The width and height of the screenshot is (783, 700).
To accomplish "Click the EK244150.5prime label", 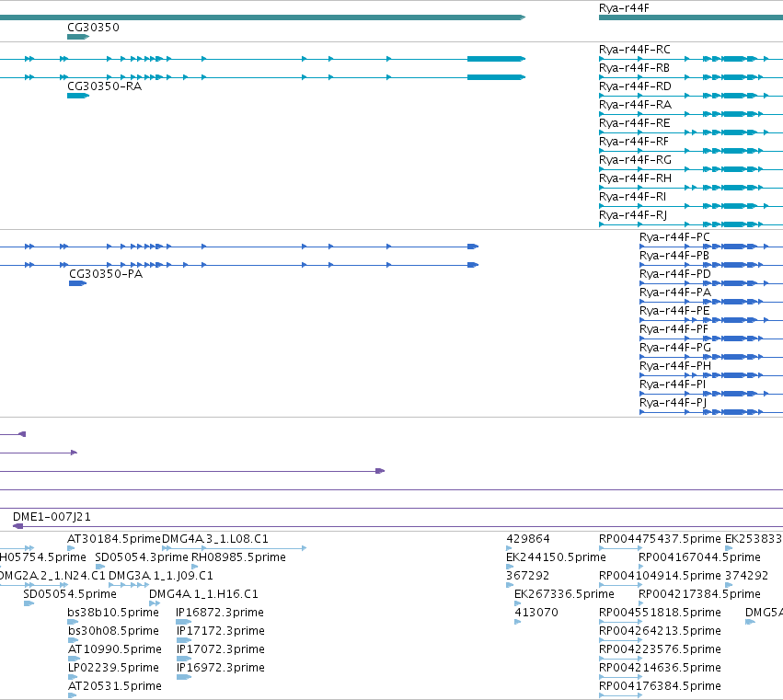I will point(556,557).
